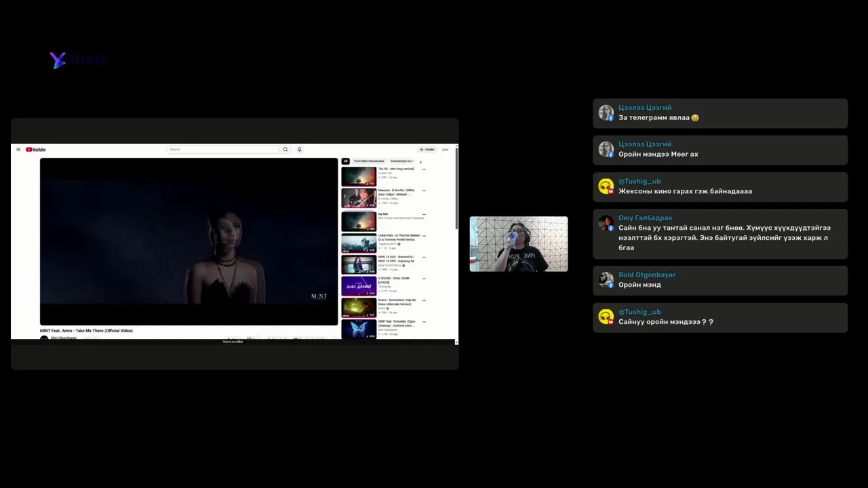Screen dimensions: 868x488
Task: Click the Bold Otgonbayar username in chat
Action: coord(647,275)
